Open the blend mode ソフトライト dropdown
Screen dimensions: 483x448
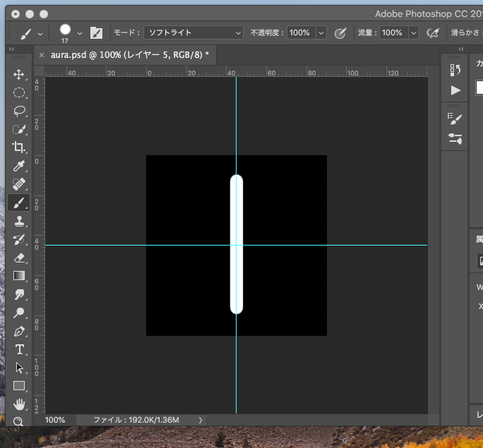(193, 32)
